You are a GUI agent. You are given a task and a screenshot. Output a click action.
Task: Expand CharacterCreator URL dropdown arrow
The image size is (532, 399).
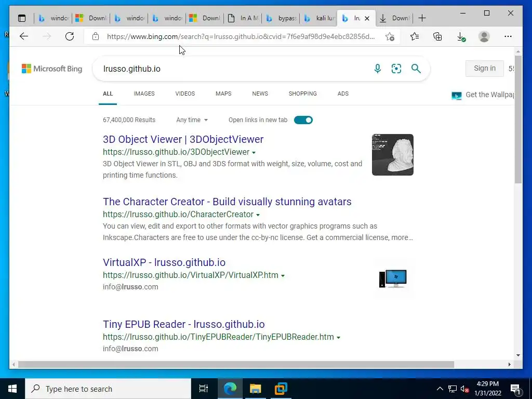point(258,215)
